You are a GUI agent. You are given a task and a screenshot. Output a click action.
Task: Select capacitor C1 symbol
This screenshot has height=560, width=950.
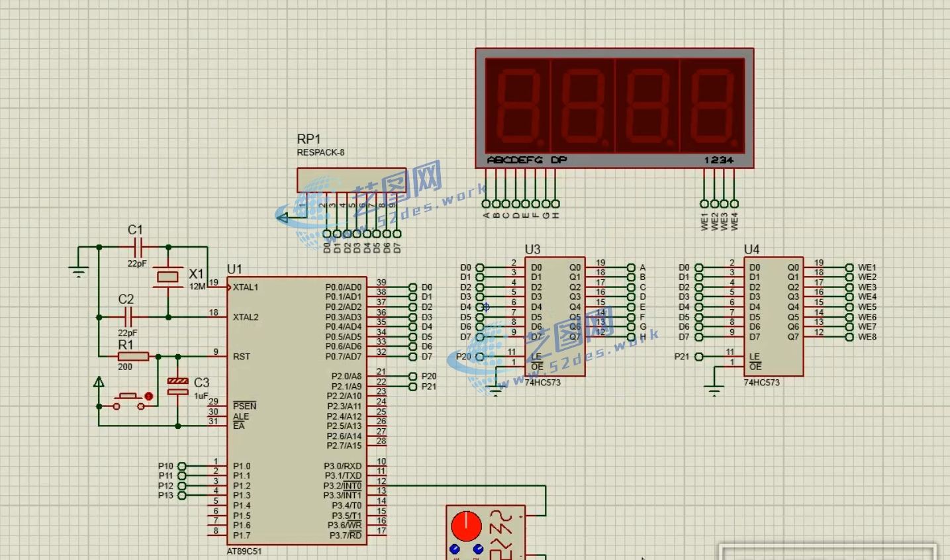pos(138,248)
